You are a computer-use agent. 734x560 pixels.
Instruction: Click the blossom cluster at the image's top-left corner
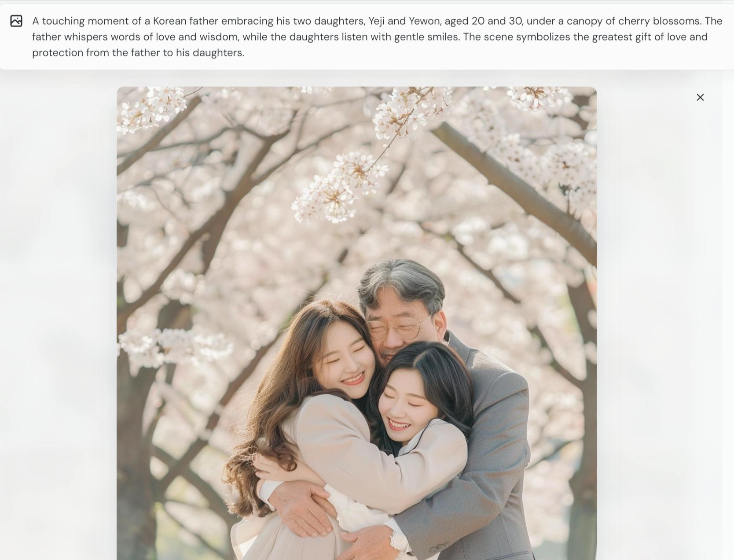[152, 108]
